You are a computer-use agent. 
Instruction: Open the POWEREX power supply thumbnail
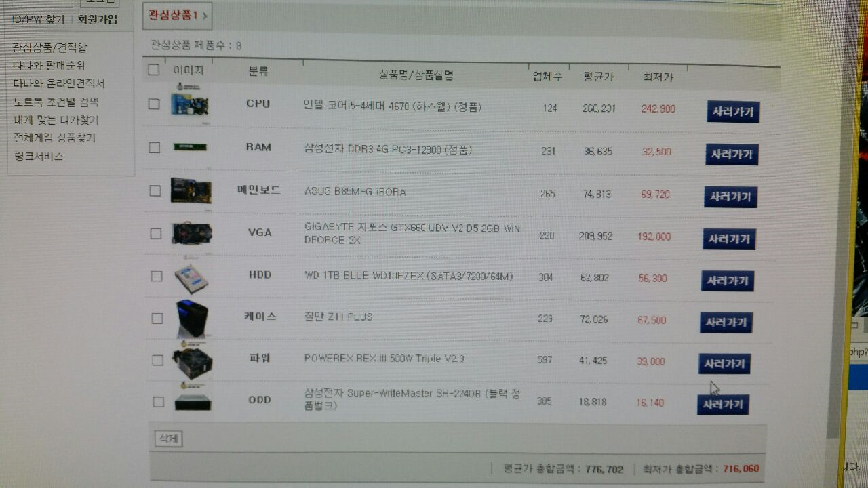tap(192, 363)
